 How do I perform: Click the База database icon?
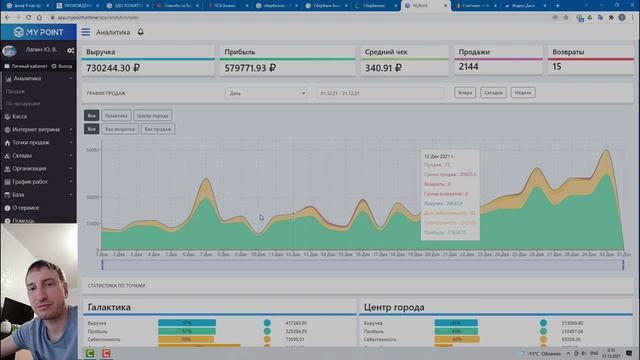pos(7,195)
